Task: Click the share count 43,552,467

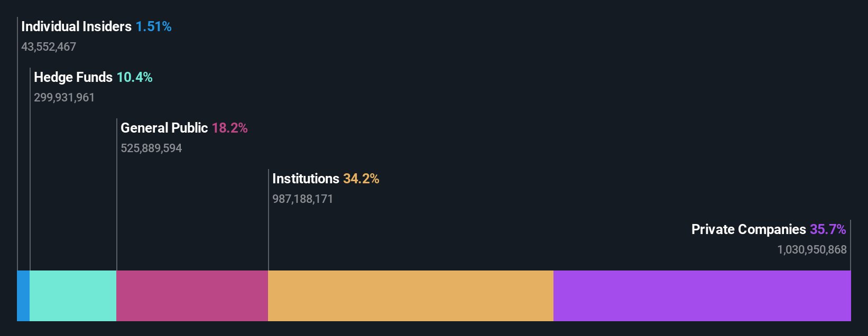Action: click(x=49, y=47)
